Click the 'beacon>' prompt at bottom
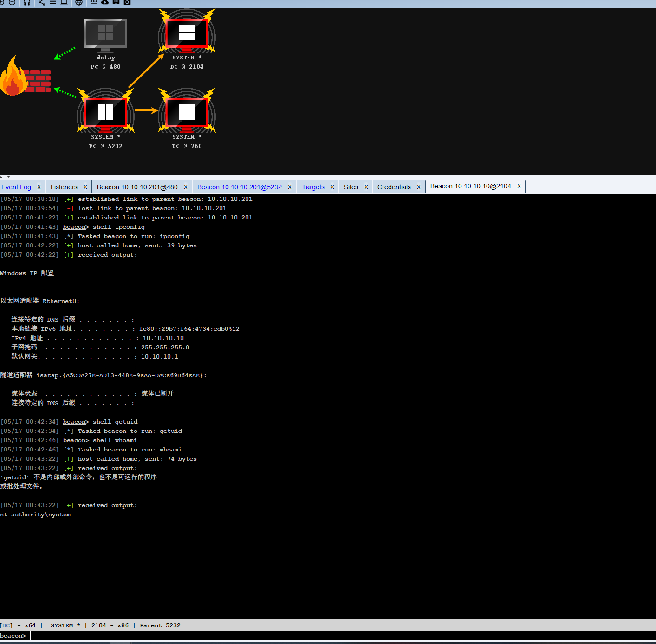 pyautogui.click(x=13, y=636)
